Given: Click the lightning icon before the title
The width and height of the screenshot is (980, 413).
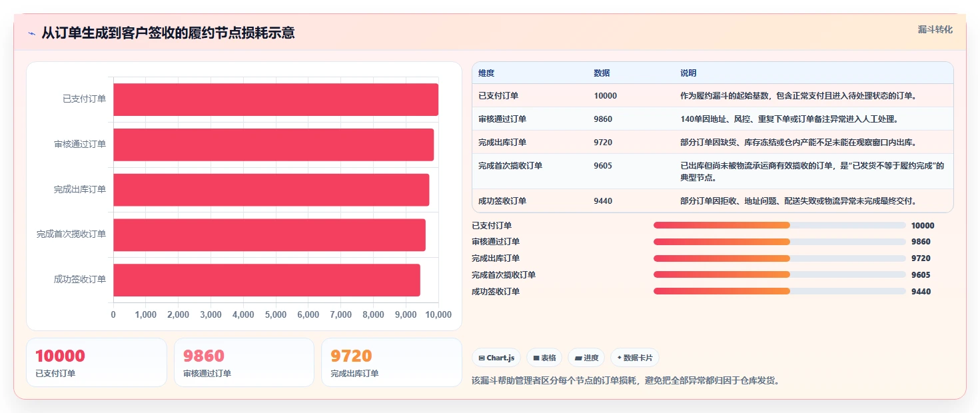Looking at the screenshot, I should 31,33.
